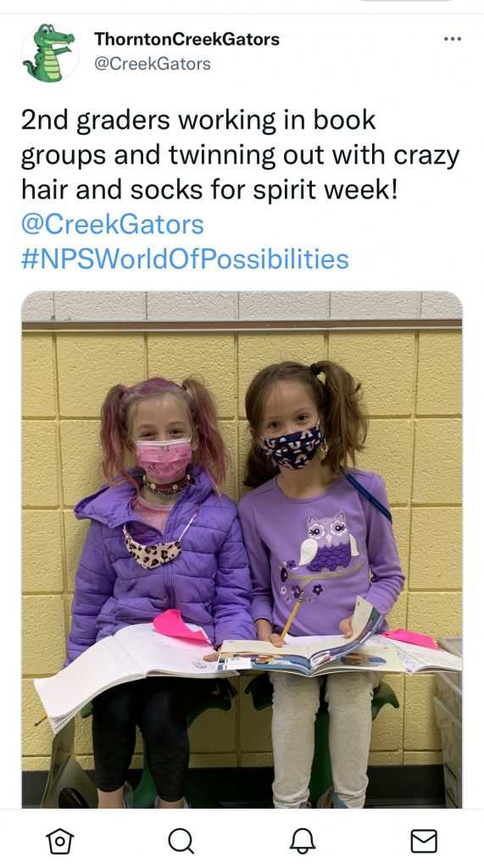This screenshot has height=868, width=484.
Task: Switch to the Notifications tab in bottom bar
Action: tap(303, 842)
